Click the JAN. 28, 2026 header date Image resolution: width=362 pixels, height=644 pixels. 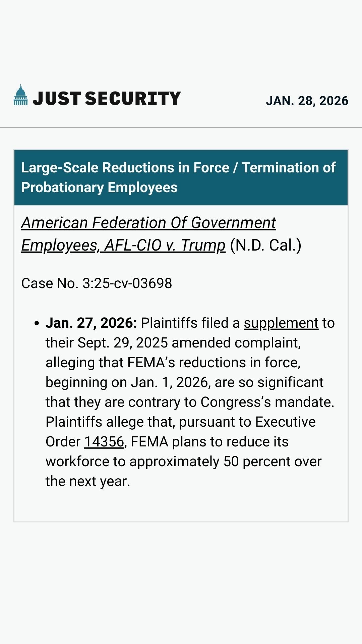307,101
